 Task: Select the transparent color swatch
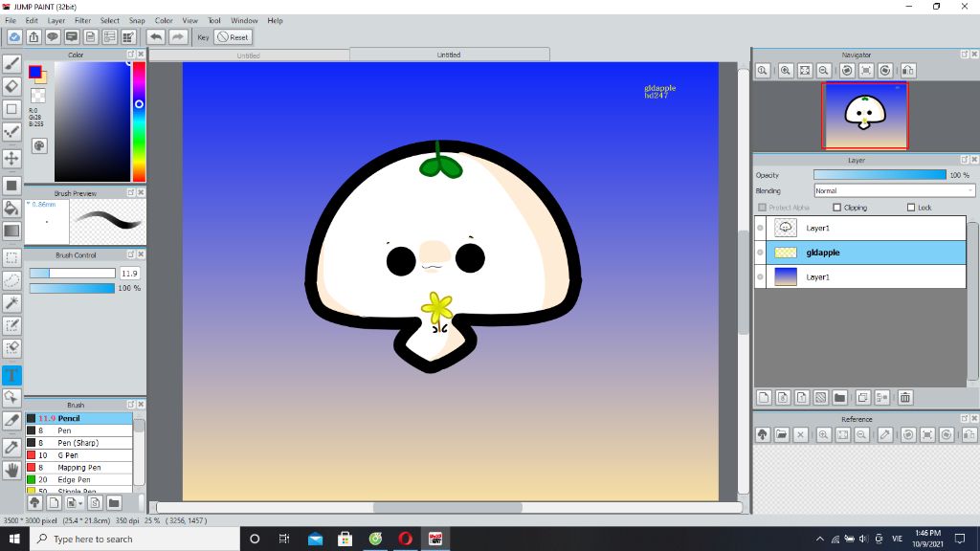[38, 96]
